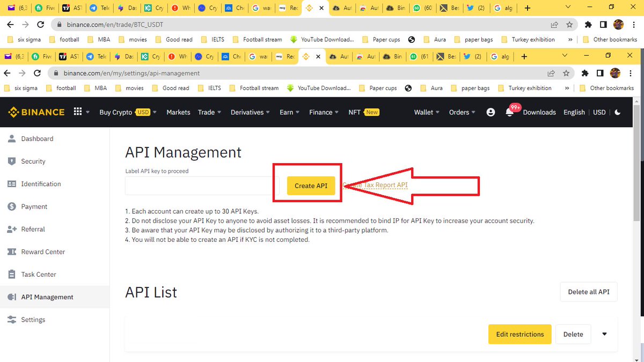Open the user profile account icon

click(491, 112)
